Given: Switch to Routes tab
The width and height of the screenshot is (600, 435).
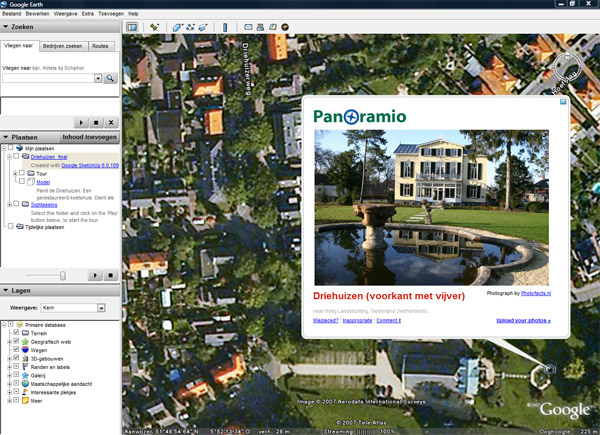Looking at the screenshot, I should [100, 46].
